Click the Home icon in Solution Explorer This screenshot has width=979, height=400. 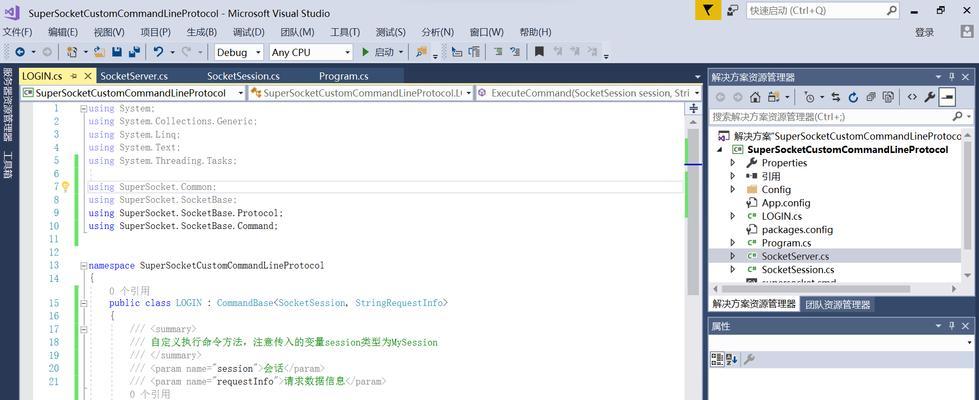pyautogui.click(x=755, y=97)
